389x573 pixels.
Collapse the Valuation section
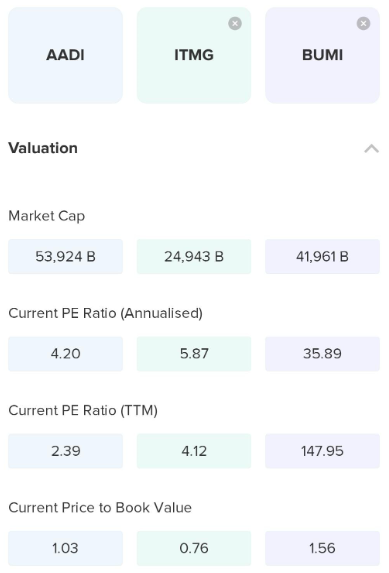(371, 148)
